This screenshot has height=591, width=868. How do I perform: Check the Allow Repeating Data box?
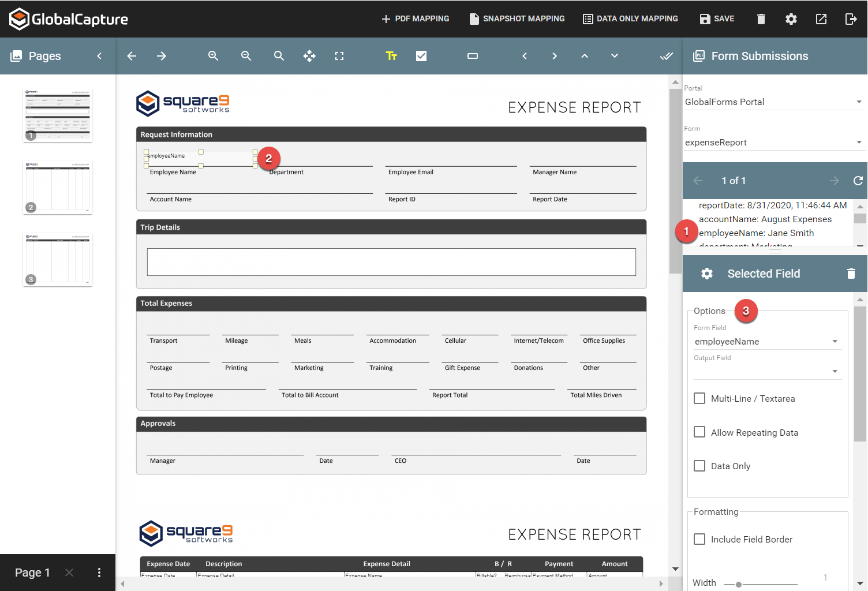tap(699, 432)
